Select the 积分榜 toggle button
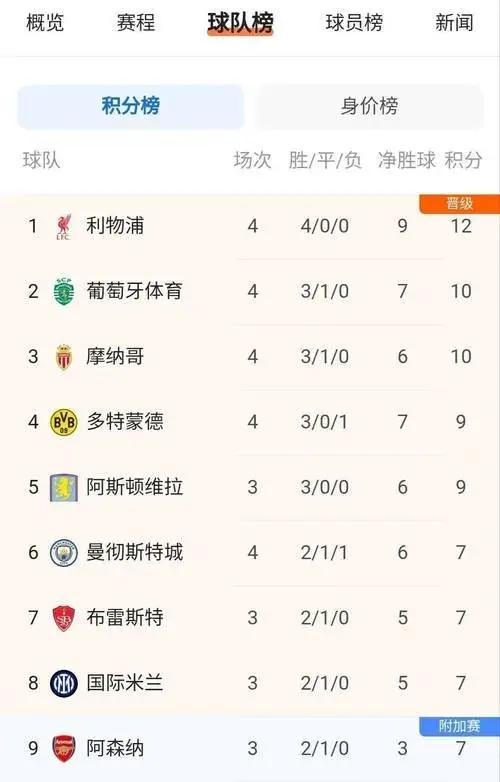This screenshot has height=782, width=500. 131,106
